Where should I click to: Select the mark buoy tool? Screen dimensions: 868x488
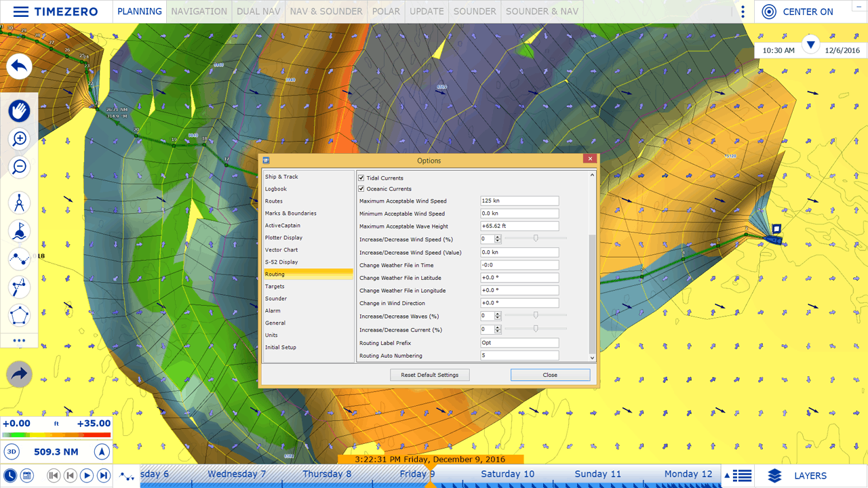click(x=20, y=231)
